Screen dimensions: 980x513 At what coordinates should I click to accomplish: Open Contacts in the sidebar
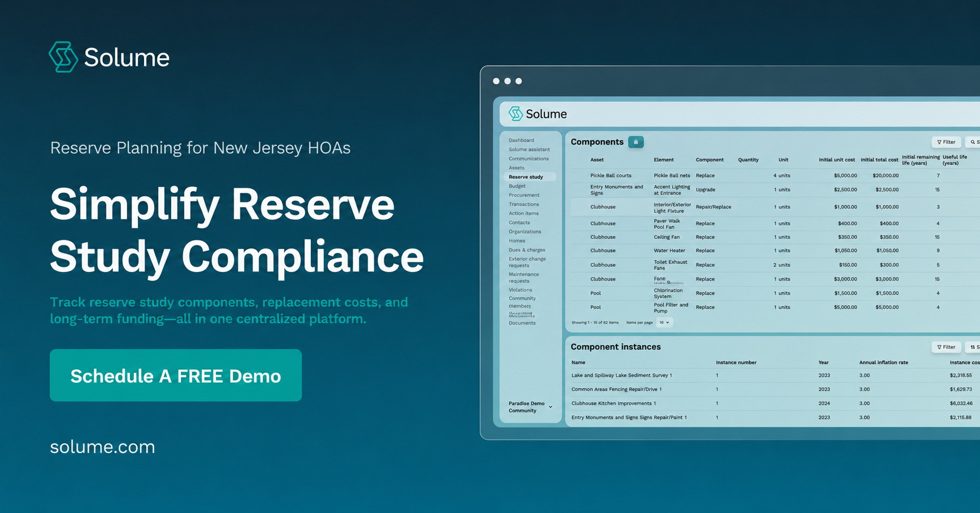tap(519, 222)
